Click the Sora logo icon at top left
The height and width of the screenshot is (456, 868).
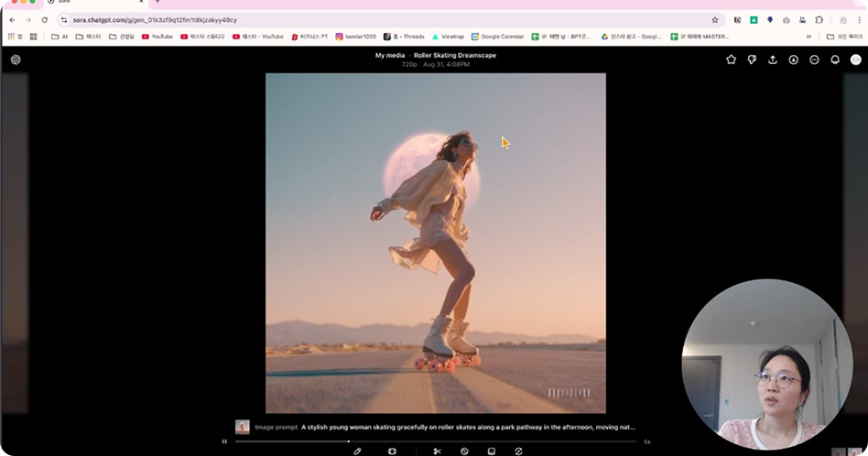coord(16,60)
